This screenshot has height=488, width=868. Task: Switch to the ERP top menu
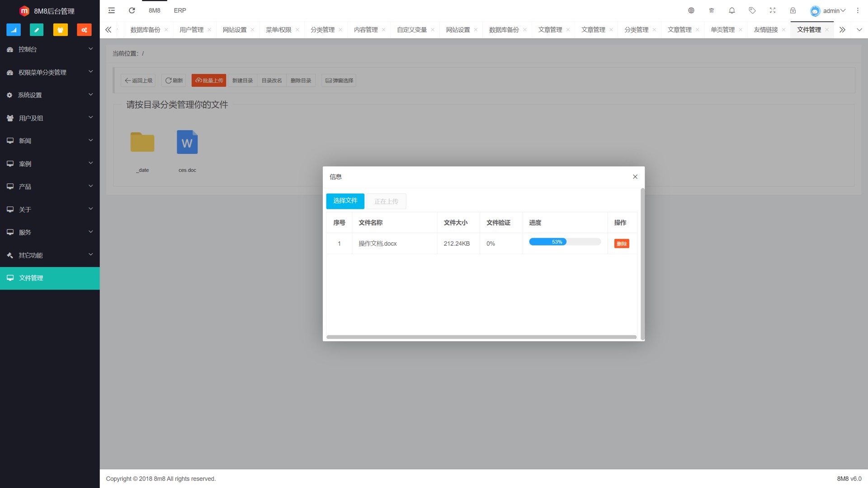tap(180, 10)
